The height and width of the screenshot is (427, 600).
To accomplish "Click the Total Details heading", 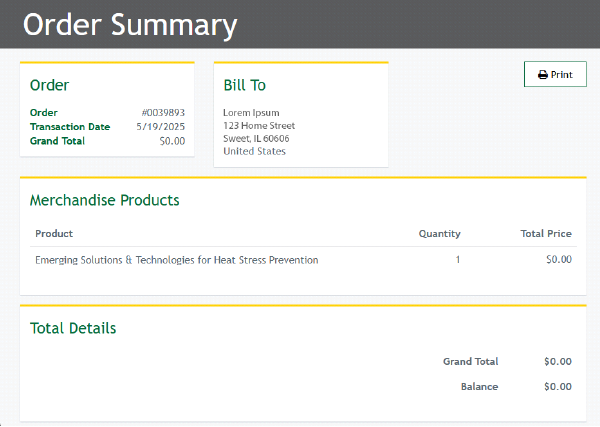I will click(x=73, y=328).
